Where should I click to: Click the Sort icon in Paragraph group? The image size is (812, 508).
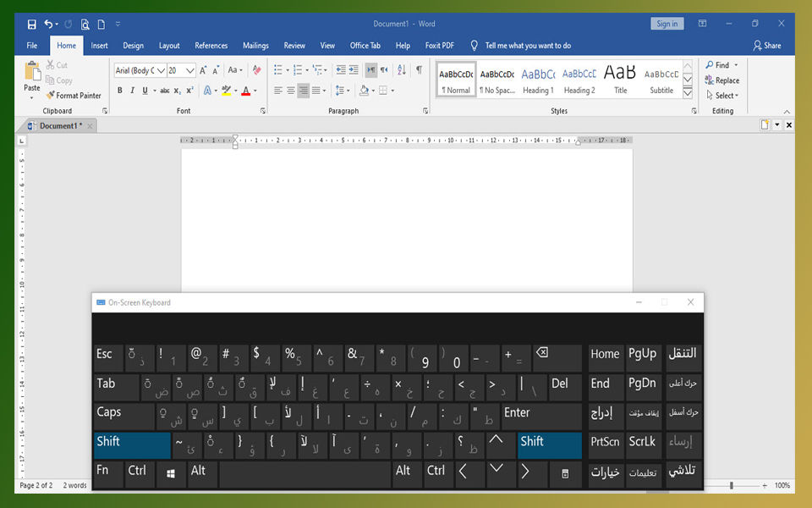coord(401,70)
